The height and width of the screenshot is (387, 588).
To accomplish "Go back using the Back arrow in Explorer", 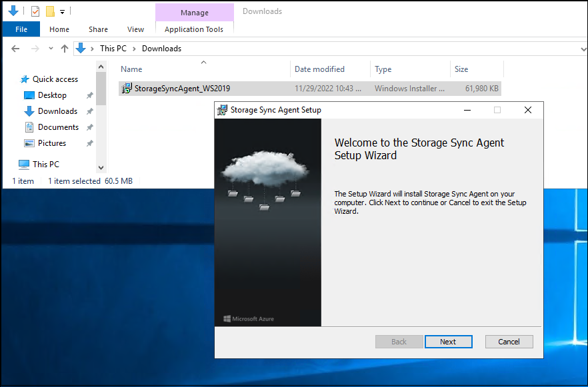I will pyautogui.click(x=15, y=49).
